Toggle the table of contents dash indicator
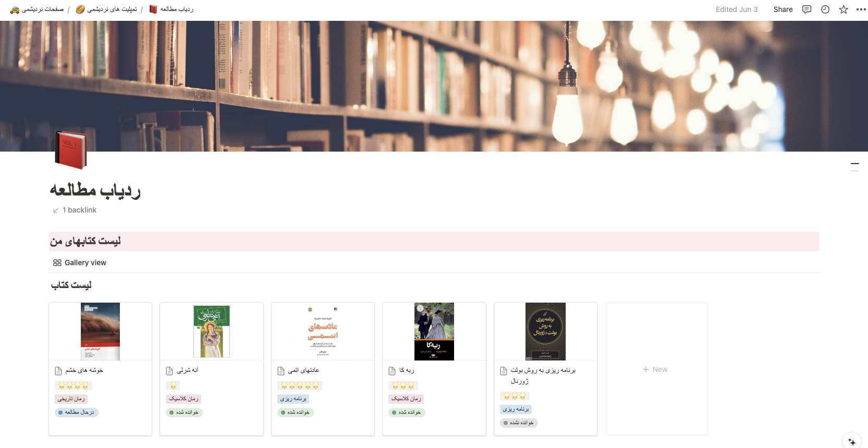Image resolution: width=868 pixels, height=448 pixels. (855, 164)
